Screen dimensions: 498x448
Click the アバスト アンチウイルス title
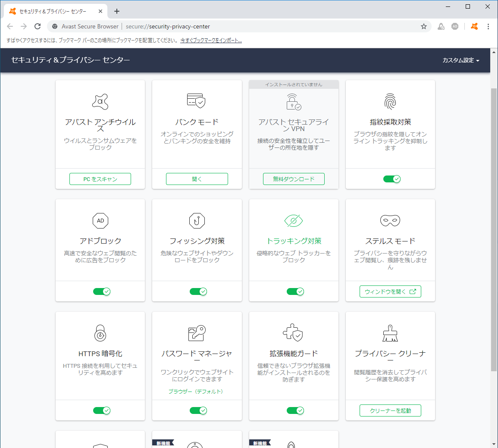coord(100,125)
